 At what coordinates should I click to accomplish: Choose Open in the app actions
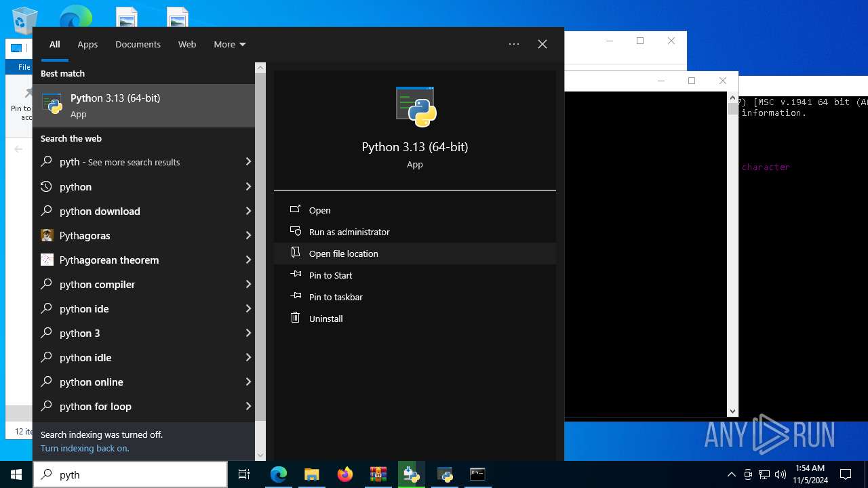coord(415,210)
